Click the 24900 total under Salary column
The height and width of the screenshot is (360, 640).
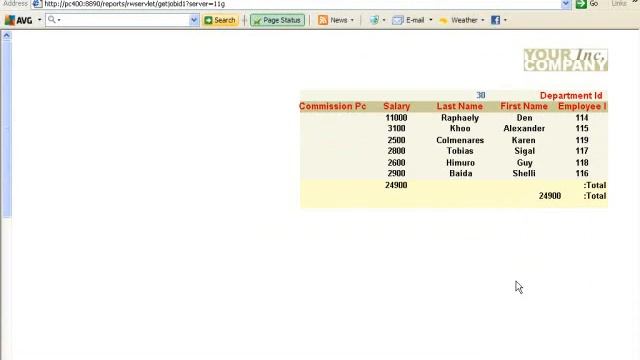[x=396, y=185]
